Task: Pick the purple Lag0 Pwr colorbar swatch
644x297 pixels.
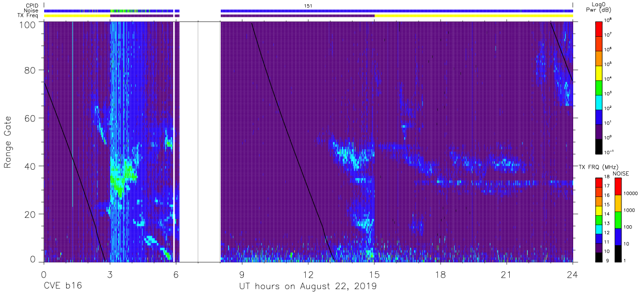Action: [599, 131]
